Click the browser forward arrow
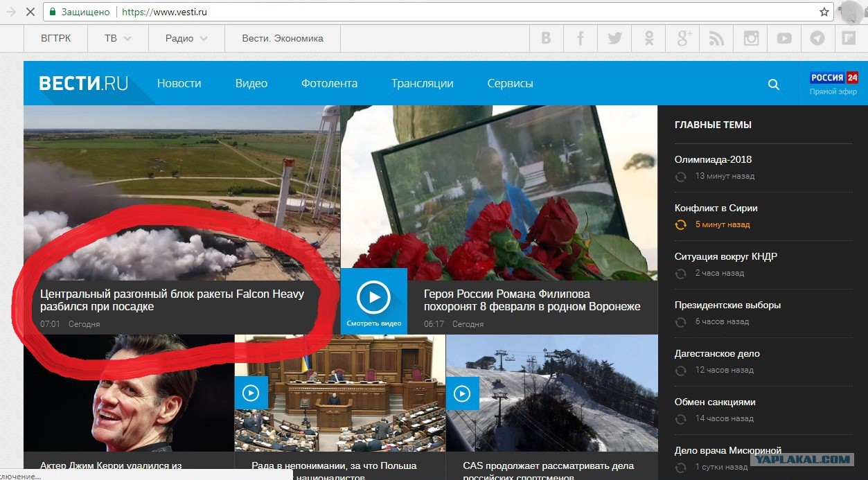This screenshot has height=480, width=868. coord(10,12)
